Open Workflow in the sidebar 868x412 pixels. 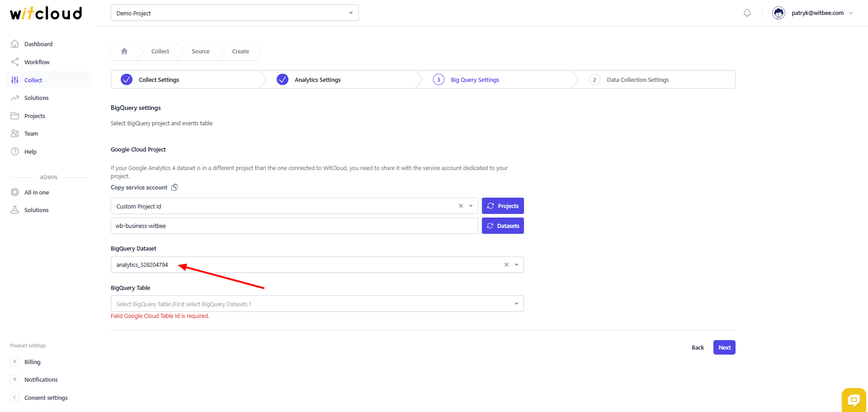click(x=37, y=62)
